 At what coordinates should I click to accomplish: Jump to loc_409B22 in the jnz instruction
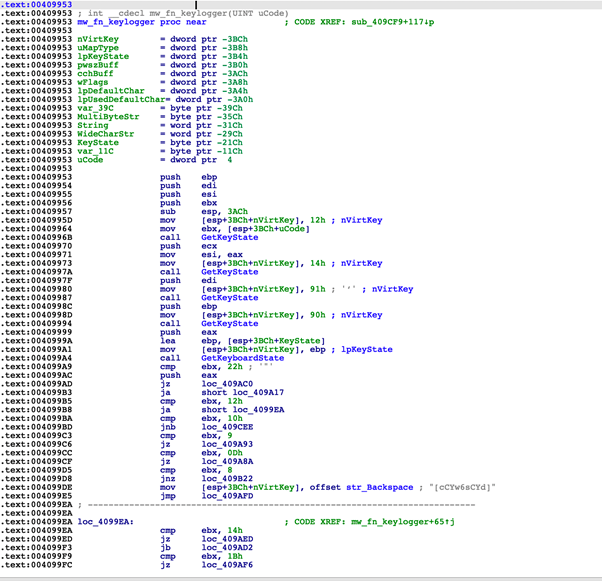pos(227,478)
